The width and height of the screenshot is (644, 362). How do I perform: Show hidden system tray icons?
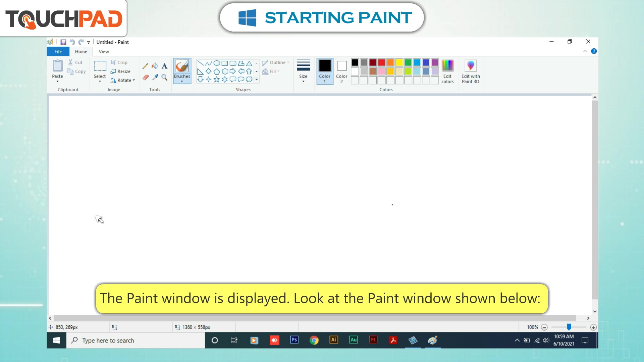517,340
